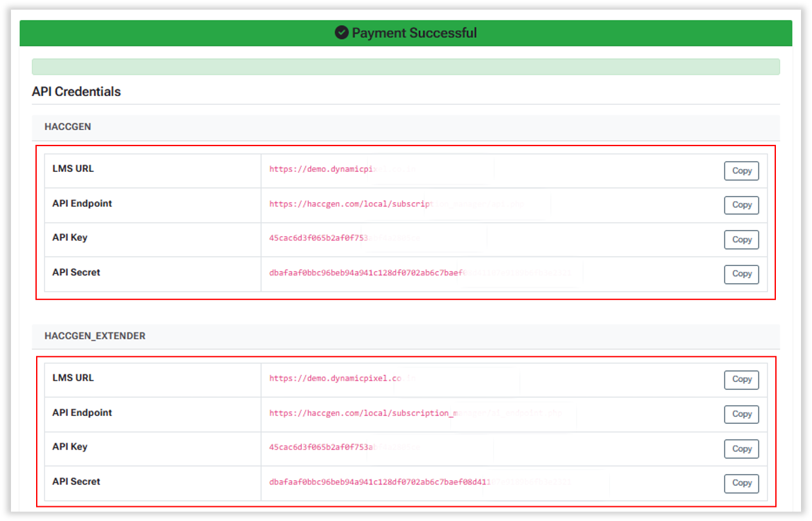Click the HACCGEN_EXTENDER LMS URL value

tap(343, 379)
